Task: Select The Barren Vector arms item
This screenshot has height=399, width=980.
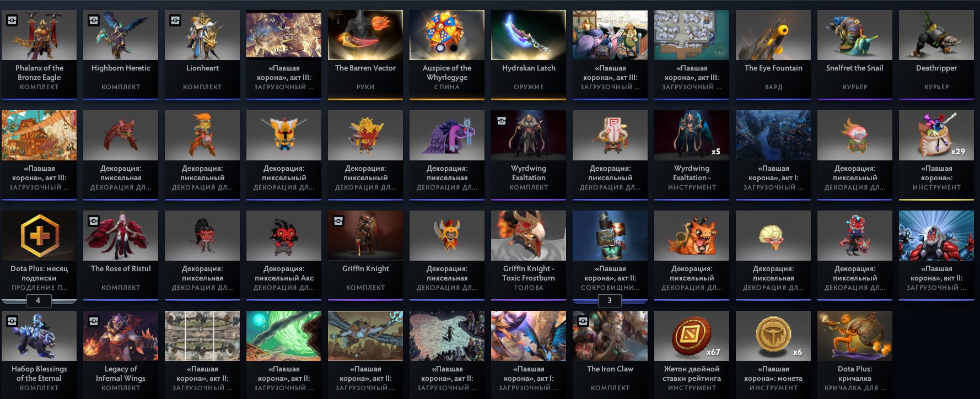Action: coord(365,54)
